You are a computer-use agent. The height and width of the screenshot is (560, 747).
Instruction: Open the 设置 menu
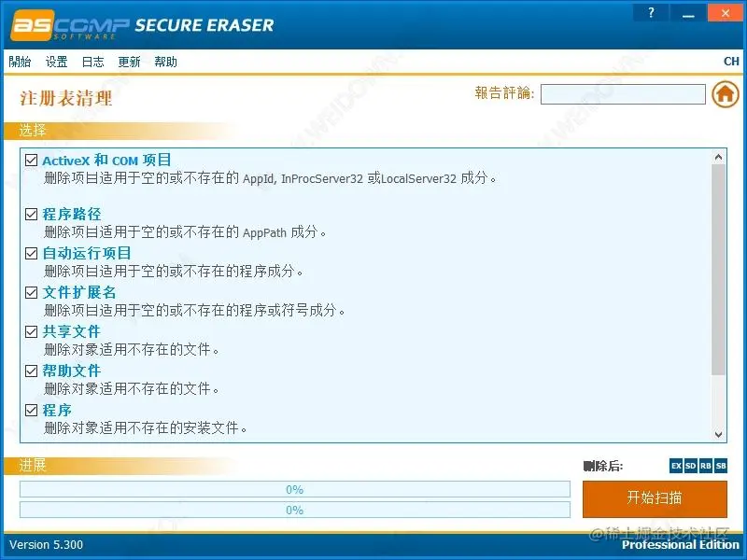point(56,62)
